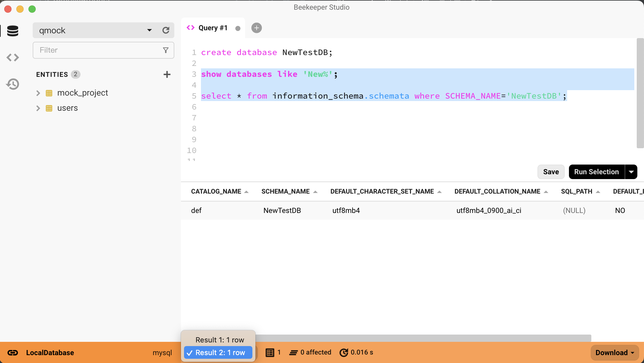Image resolution: width=644 pixels, height=363 pixels.
Task: Click the filter icon in entities panel
Action: pos(166,50)
